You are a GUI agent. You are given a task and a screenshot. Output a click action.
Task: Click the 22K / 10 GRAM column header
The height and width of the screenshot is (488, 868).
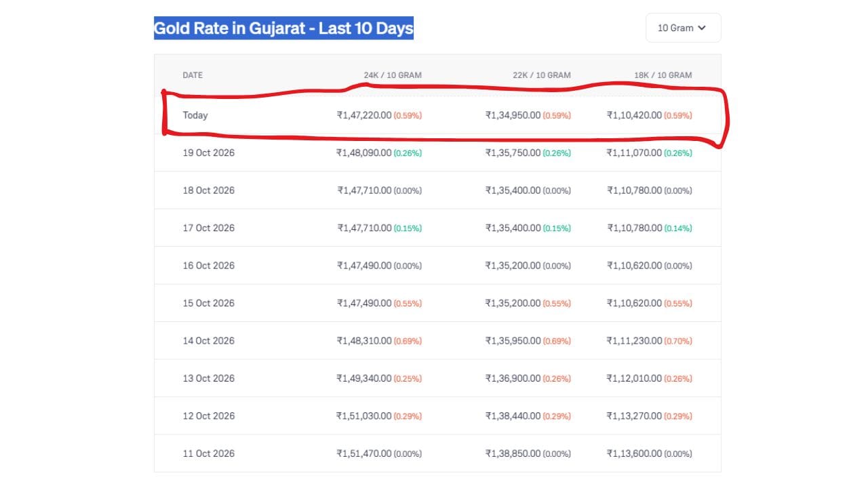click(x=542, y=75)
